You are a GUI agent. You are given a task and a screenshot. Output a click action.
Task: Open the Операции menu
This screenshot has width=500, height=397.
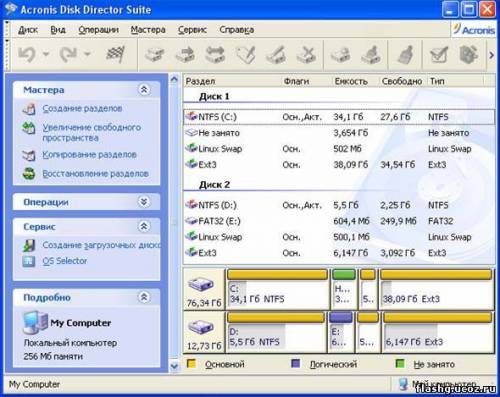point(99,30)
